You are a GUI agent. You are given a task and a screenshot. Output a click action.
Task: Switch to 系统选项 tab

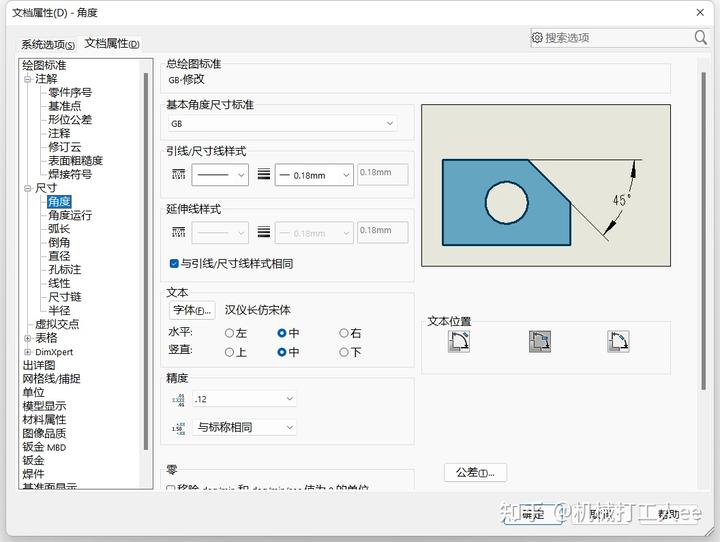tap(48, 45)
